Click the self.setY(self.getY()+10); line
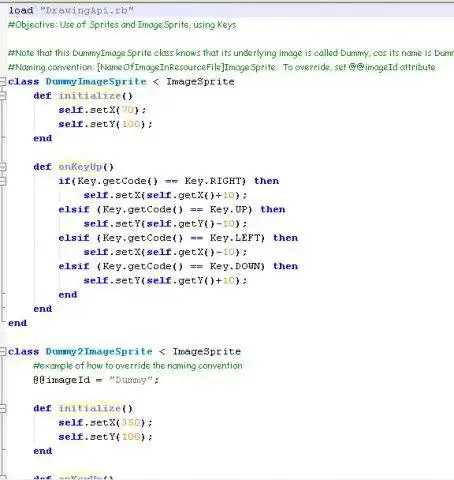Screen dimensions: 454x480 coord(166,281)
